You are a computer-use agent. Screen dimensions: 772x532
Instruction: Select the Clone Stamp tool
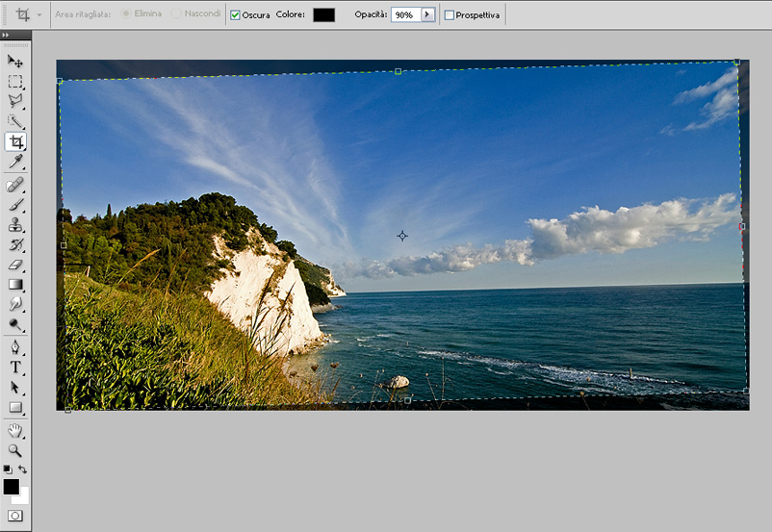15,225
